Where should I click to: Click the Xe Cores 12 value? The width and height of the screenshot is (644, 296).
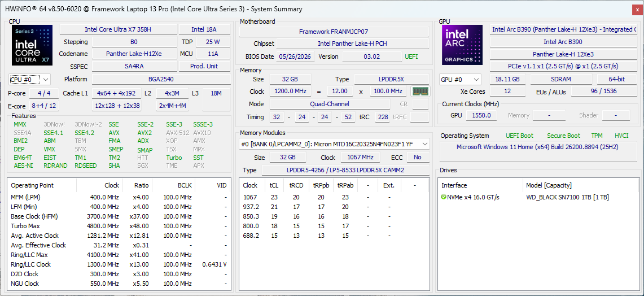coord(507,92)
